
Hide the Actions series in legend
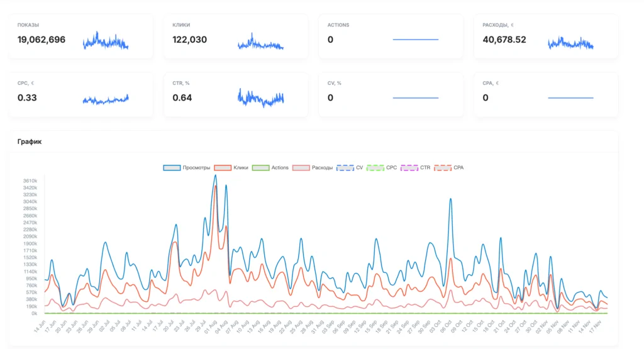[270, 167]
